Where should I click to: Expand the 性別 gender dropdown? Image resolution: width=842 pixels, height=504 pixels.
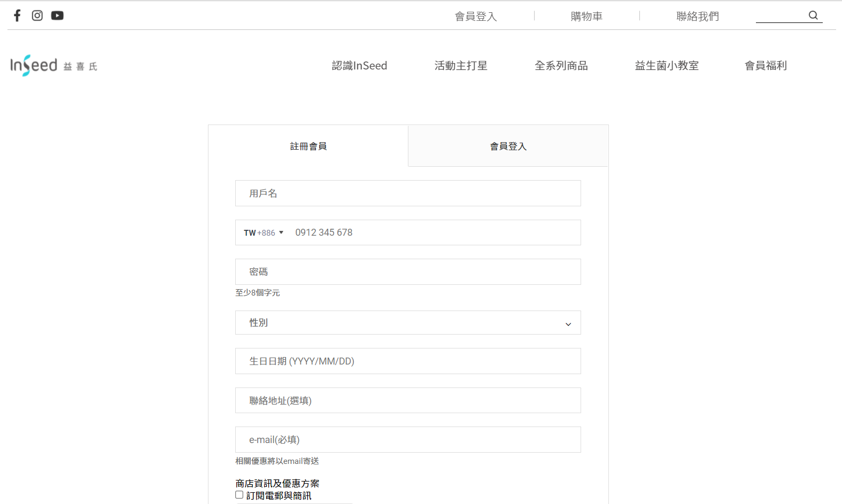pyautogui.click(x=408, y=323)
